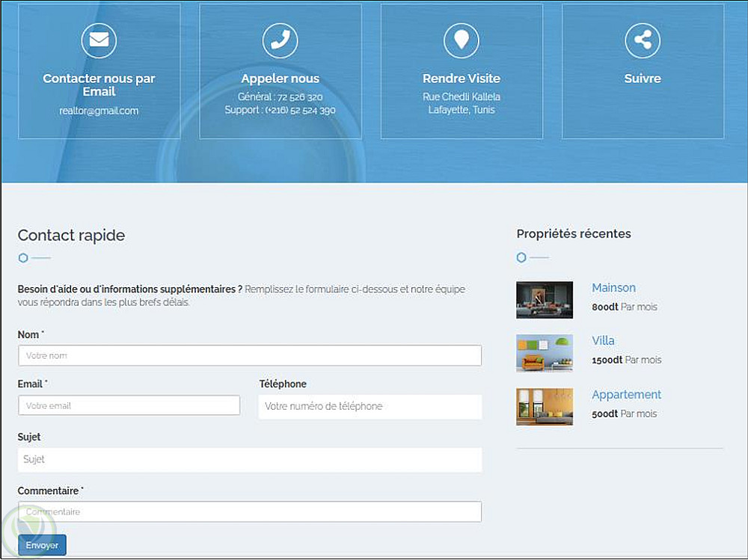748x560 pixels.
Task: Click the 'Rue Chedli Kallela' address line
Action: [x=462, y=97]
